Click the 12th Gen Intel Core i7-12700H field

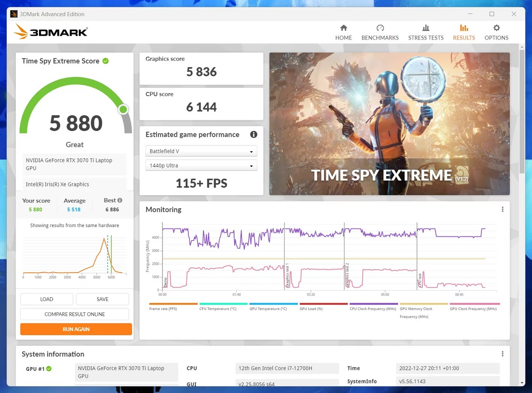tap(287, 368)
